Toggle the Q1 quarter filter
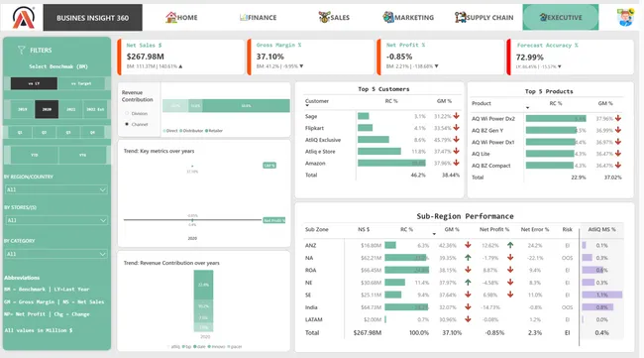Screen dimensions: 644x358 [20, 132]
